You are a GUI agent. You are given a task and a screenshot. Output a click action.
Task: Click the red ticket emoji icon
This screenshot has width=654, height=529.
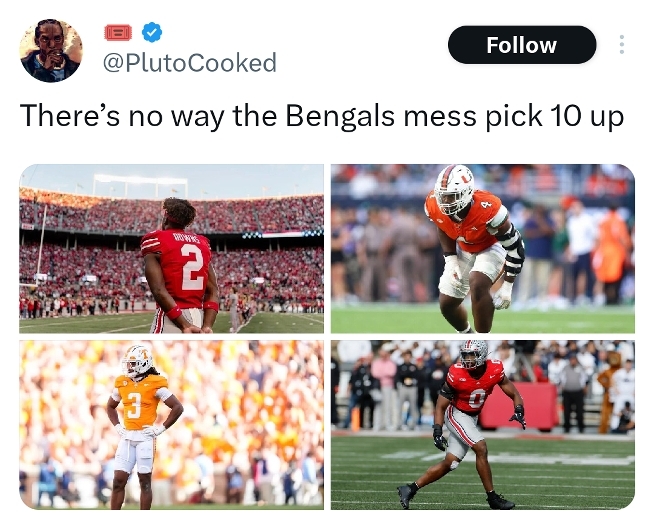pyautogui.click(x=118, y=33)
